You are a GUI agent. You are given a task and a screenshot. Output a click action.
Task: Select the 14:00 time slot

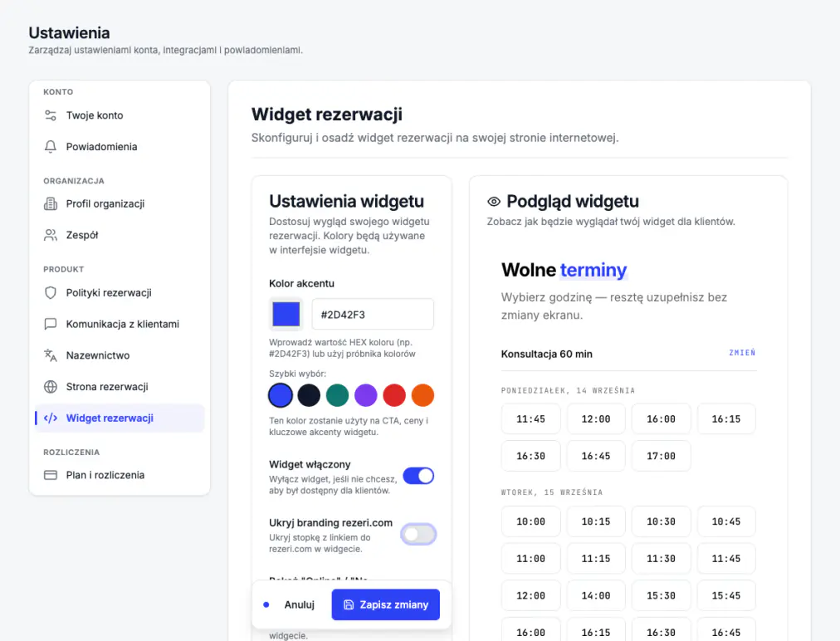point(596,595)
